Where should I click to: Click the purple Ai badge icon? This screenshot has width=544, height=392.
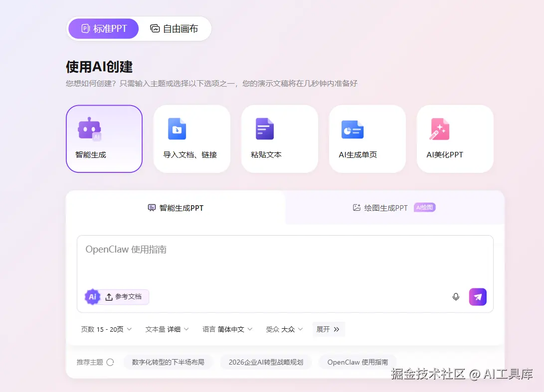[92, 297]
